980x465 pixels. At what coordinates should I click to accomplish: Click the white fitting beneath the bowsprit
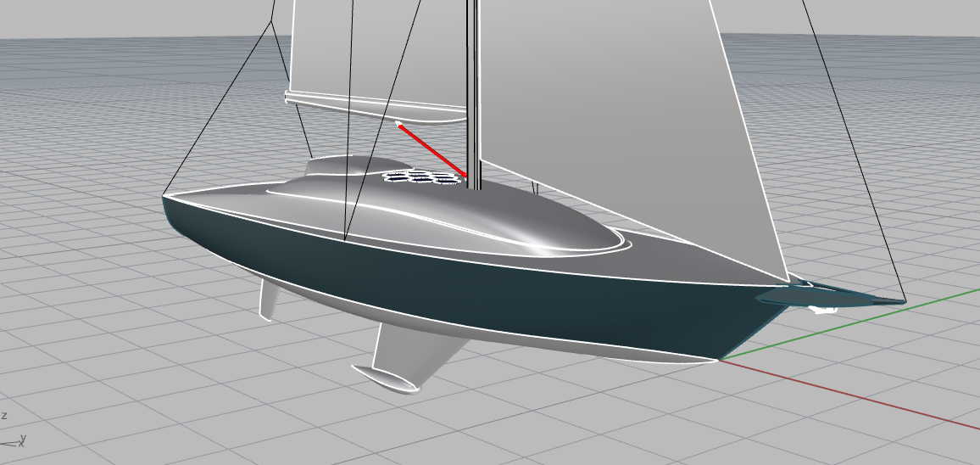821,310
